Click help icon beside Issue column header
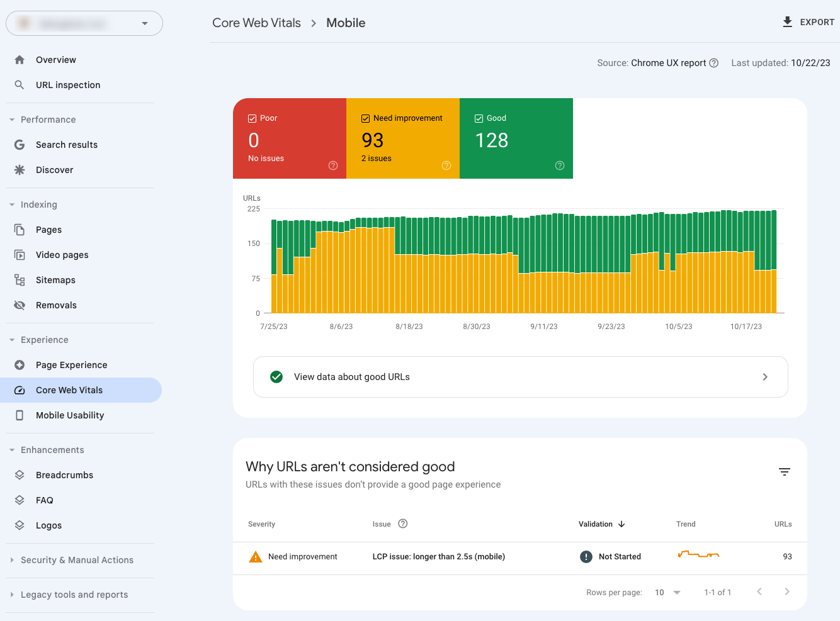 [403, 523]
